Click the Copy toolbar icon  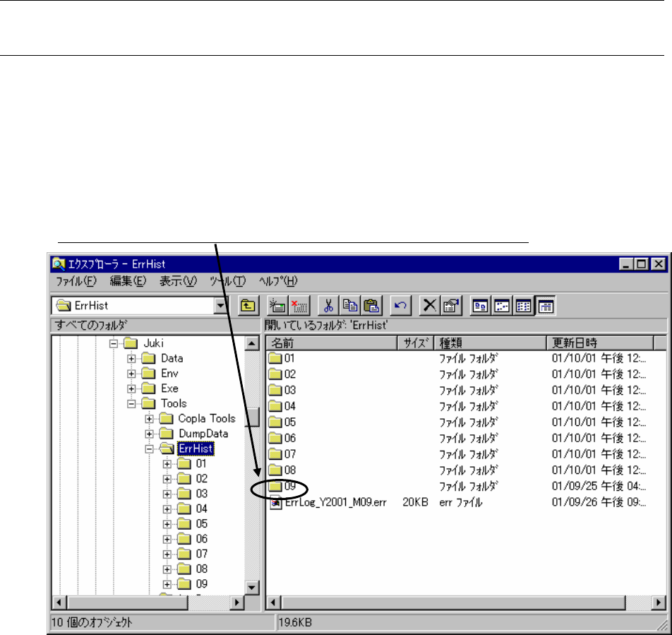coord(349,306)
